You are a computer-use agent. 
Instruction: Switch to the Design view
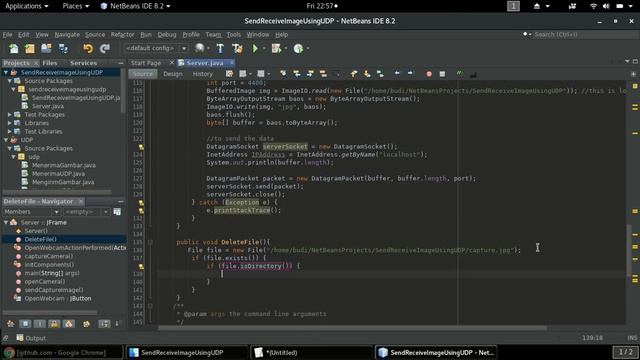tap(173, 74)
